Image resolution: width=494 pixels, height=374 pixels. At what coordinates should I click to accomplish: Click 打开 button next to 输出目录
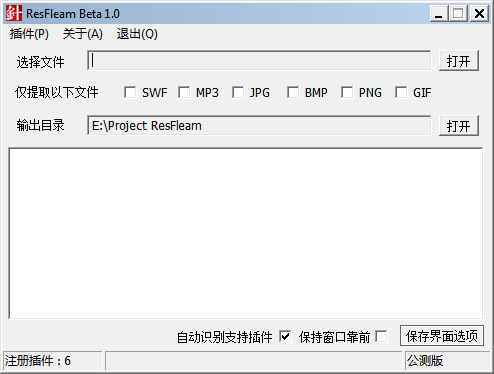tap(459, 126)
